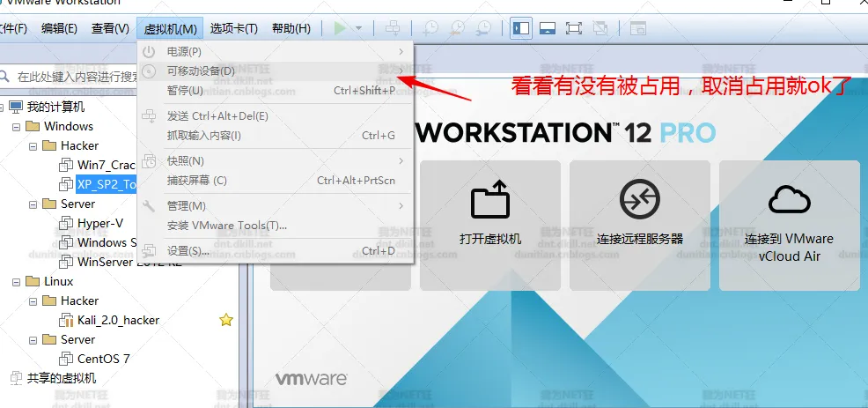The height and width of the screenshot is (408, 868).
Task: Open the 可移动设备(D) submenu
Action: (276, 71)
